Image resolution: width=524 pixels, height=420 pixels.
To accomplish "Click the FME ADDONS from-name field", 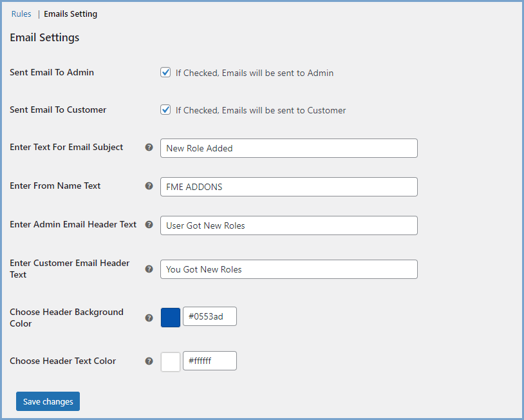I will (288, 186).
